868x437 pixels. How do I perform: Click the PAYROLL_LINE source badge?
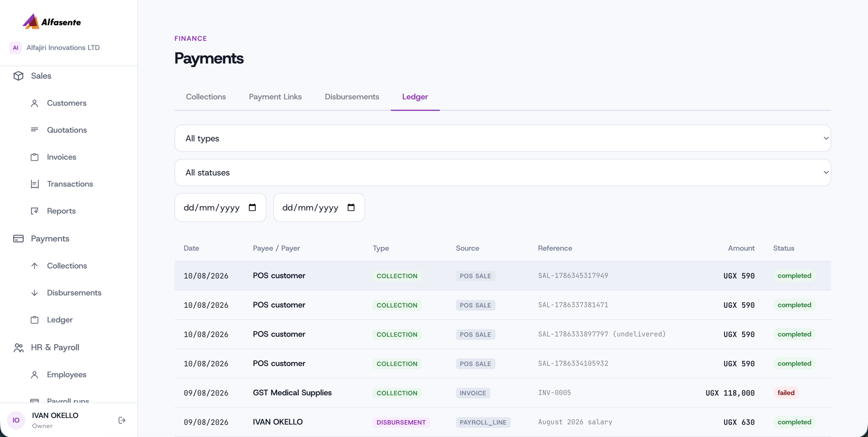point(483,422)
